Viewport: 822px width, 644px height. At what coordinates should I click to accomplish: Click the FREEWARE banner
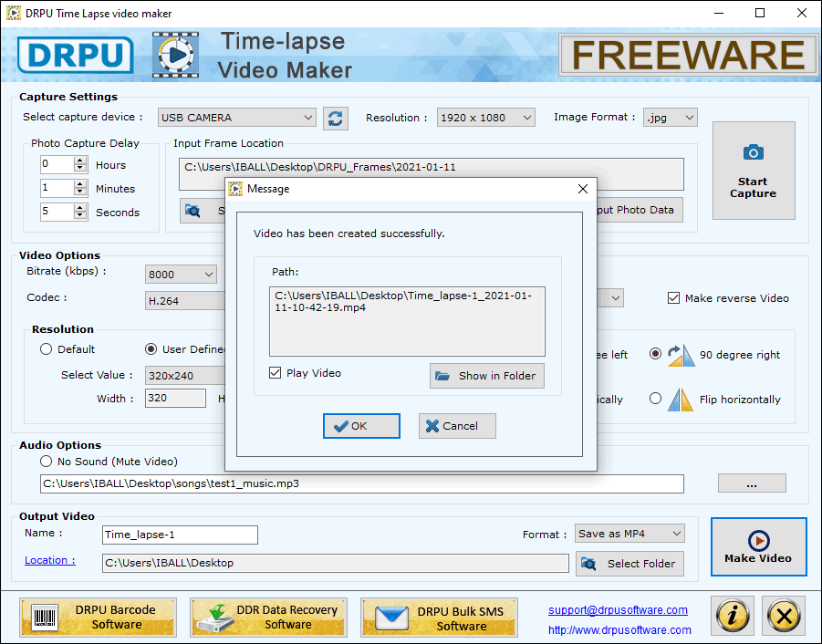[688, 55]
